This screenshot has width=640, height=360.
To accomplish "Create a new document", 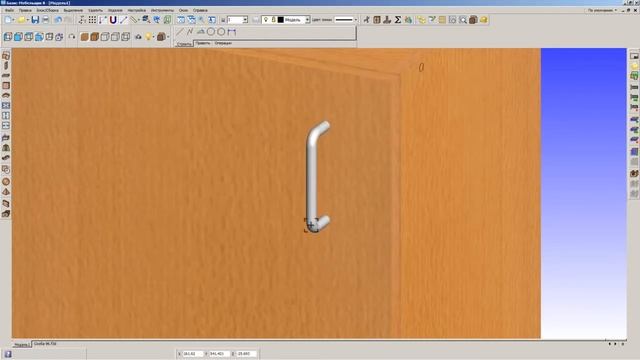I will [x=8, y=20].
